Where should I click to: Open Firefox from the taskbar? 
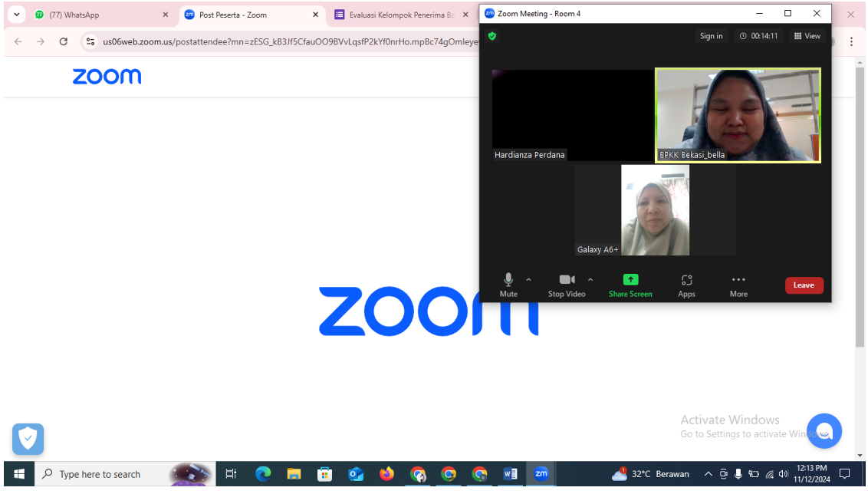386,474
